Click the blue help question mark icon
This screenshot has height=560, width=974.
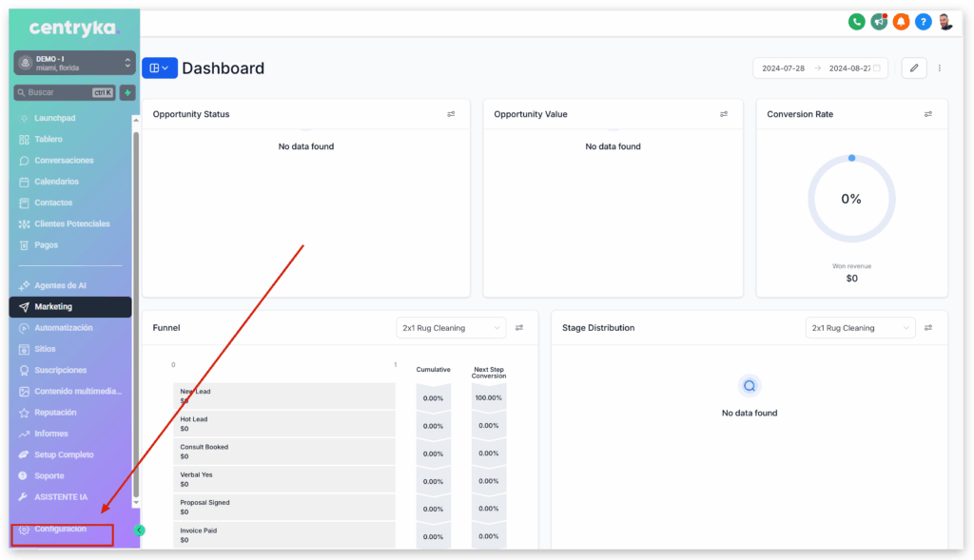pyautogui.click(x=923, y=22)
